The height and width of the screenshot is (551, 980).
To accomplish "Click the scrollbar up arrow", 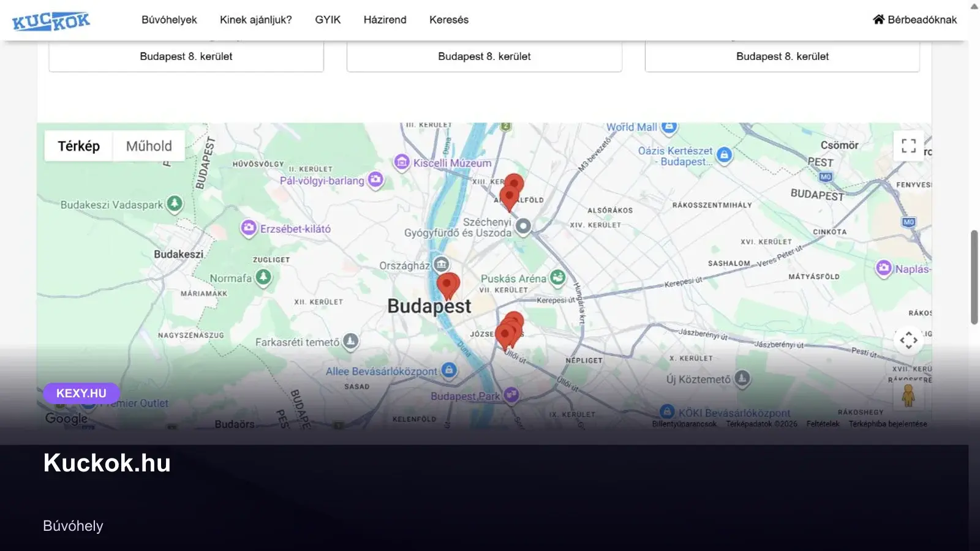I will [974, 6].
